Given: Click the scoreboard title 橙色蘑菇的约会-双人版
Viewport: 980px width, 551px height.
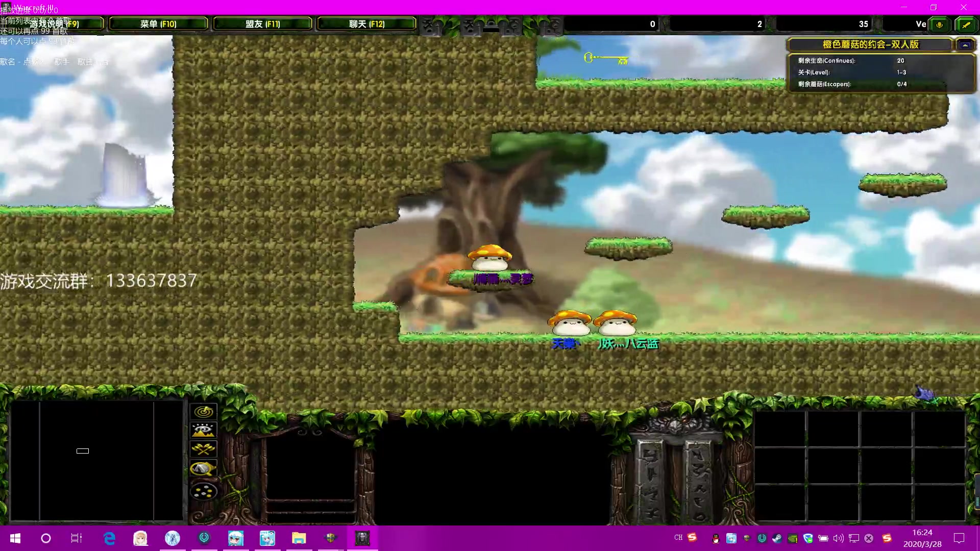Looking at the screenshot, I should coord(870,44).
